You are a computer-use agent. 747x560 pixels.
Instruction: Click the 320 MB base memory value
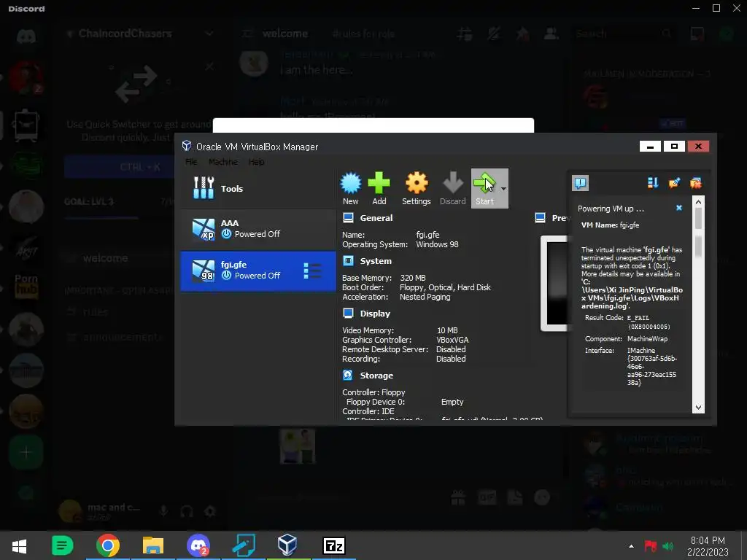point(413,278)
